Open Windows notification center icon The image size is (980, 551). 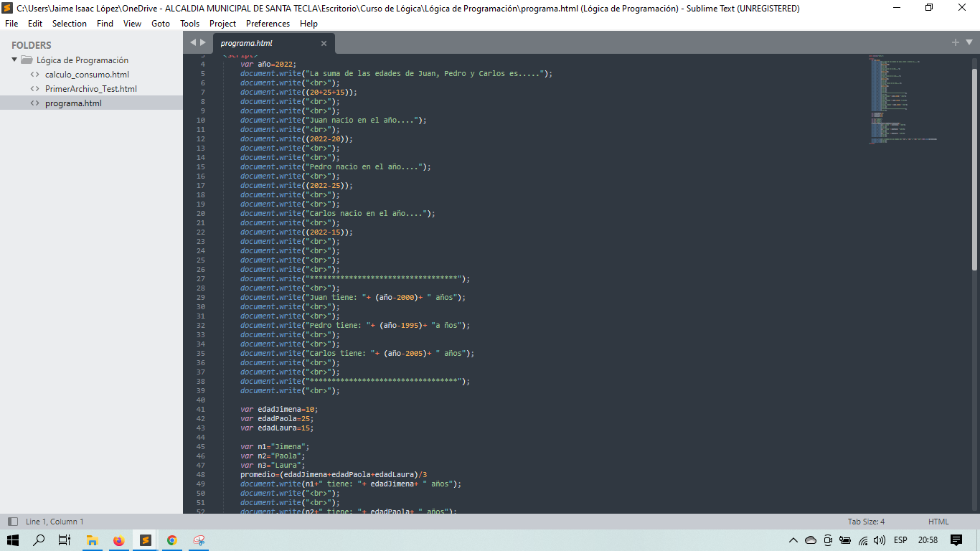956,540
